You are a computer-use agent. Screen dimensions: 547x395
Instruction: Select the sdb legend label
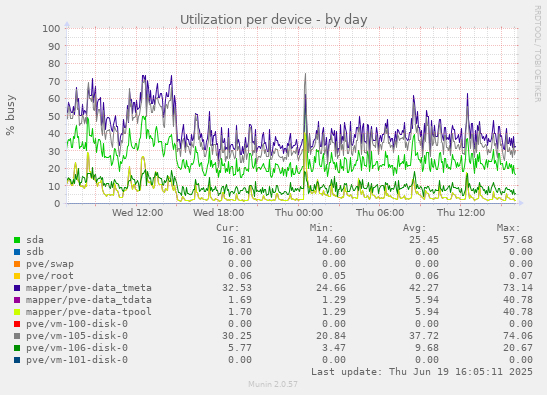point(35,252)
